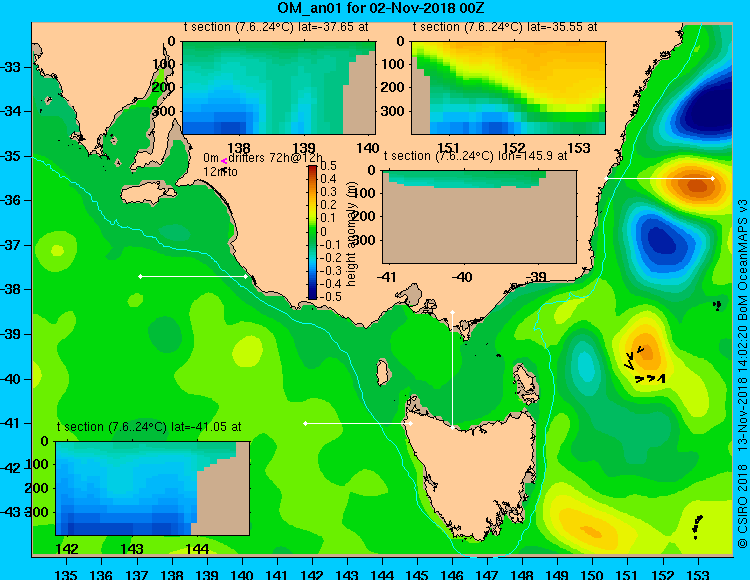
Task: Open the lat=-41.05 temperature section inset
Action: coord(153,488)
